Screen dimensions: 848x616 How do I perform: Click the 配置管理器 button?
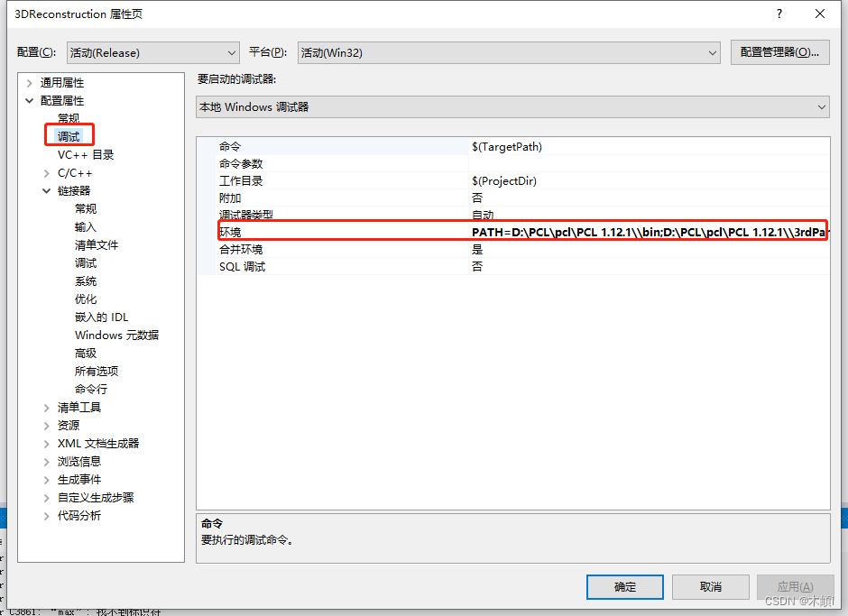pos(779,52)
